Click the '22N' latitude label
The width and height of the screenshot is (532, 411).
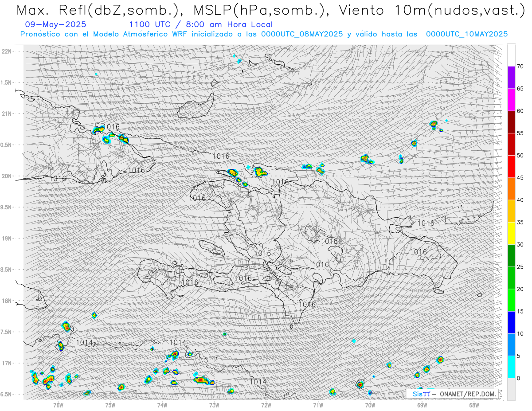click(x=7, y=51)
